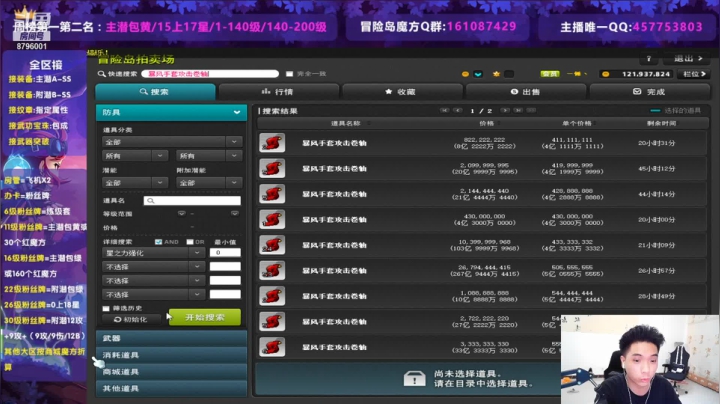Switch to the 行情 tab

pos(279,92)
